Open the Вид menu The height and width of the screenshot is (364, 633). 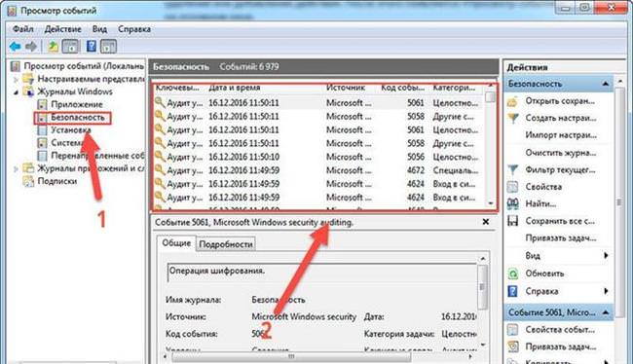(99, 29)
